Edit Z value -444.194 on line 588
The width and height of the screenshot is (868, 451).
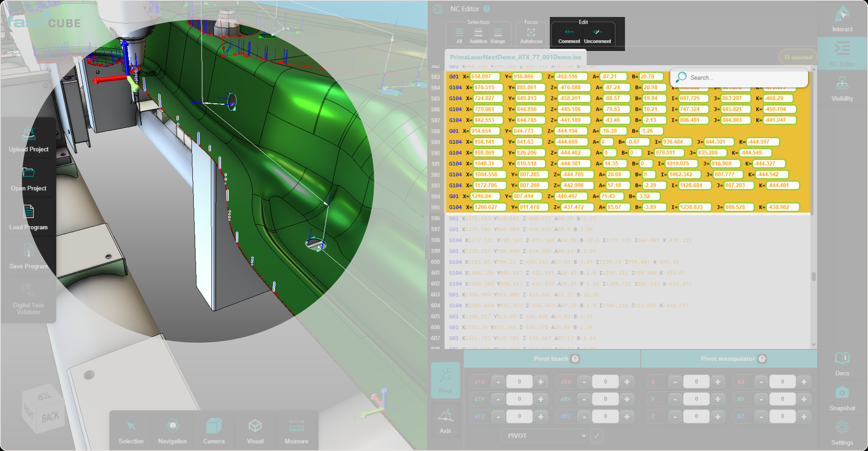pyautogui.click(x=570, y=131)
